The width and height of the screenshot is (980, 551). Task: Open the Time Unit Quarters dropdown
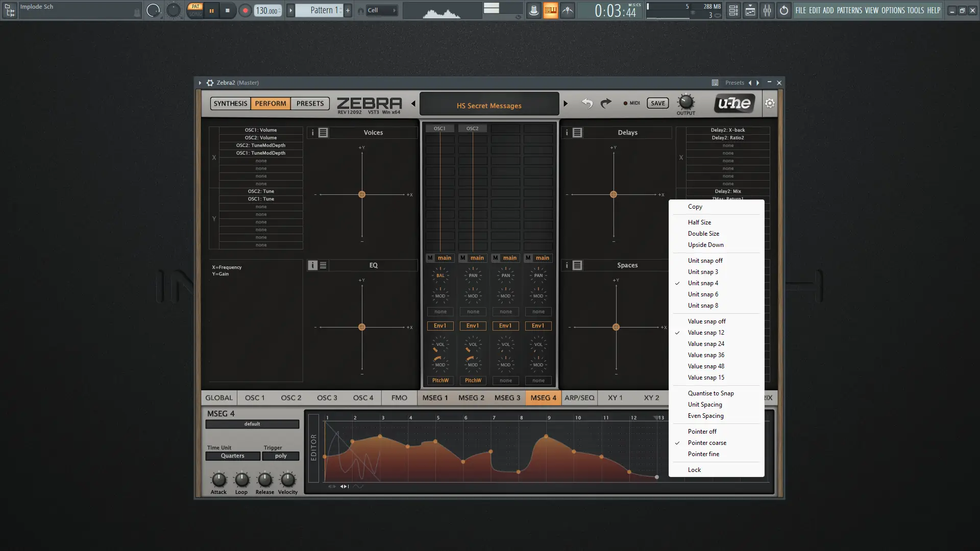(233, 456)
